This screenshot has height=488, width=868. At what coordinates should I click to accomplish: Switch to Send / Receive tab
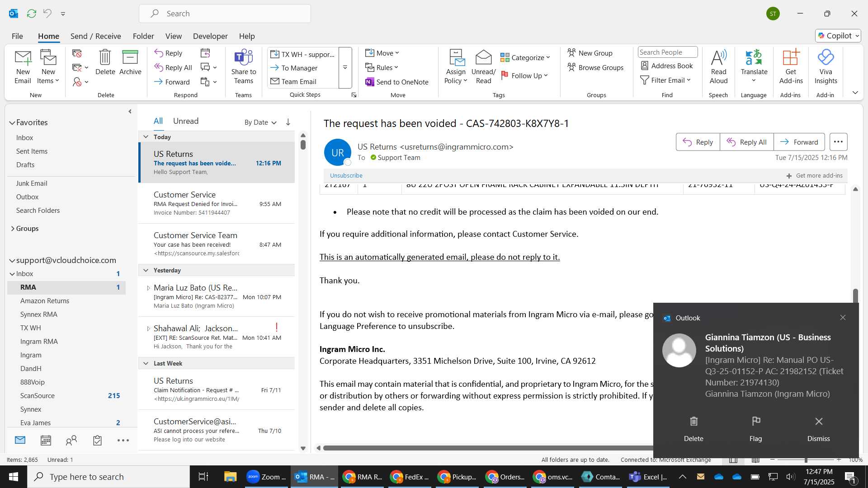[x=95, y=36]
